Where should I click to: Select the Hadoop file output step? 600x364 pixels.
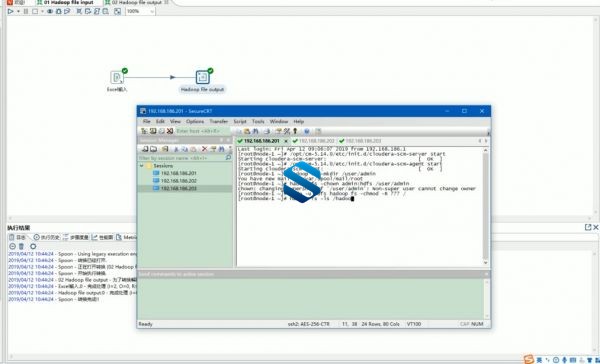[x=202, y=77]
